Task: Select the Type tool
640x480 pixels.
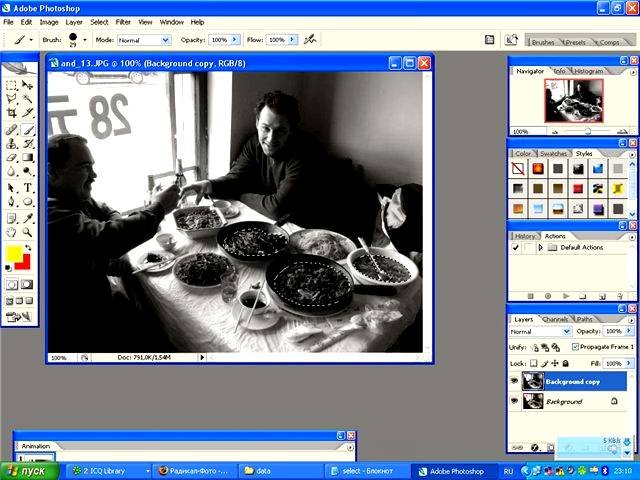Action: 28,187
